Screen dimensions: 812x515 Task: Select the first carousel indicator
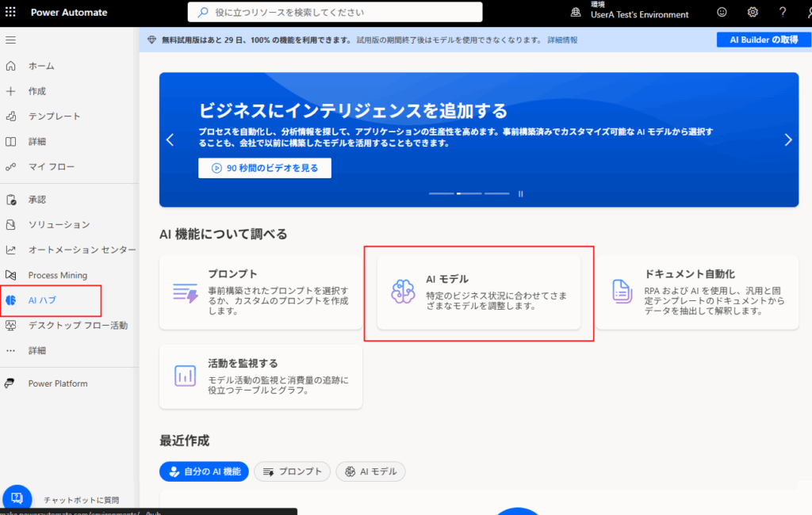coord(441,193)
